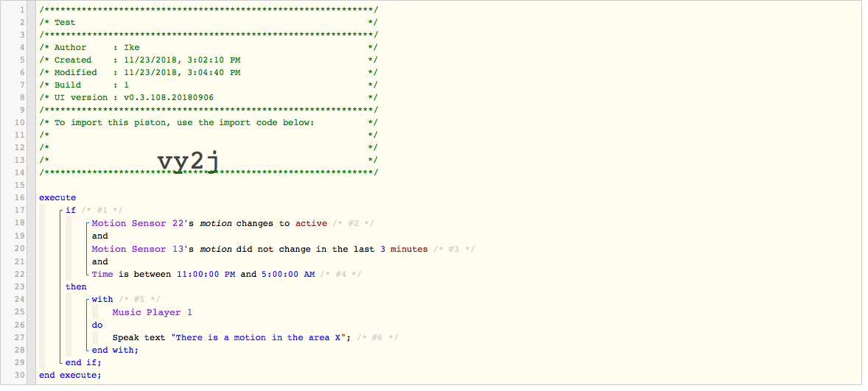Click 'end if;' on line 29
868x391 pixels.
[x=83, y=363]
